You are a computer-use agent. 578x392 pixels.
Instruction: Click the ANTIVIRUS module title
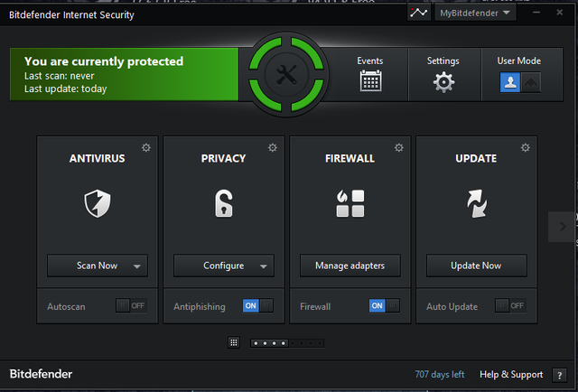point(98,159)
